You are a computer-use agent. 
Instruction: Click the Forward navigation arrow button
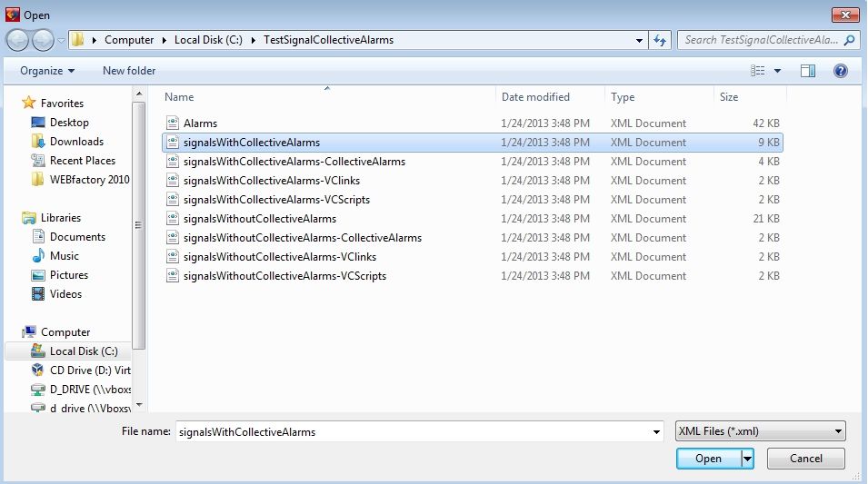click(x=43, y=40)
